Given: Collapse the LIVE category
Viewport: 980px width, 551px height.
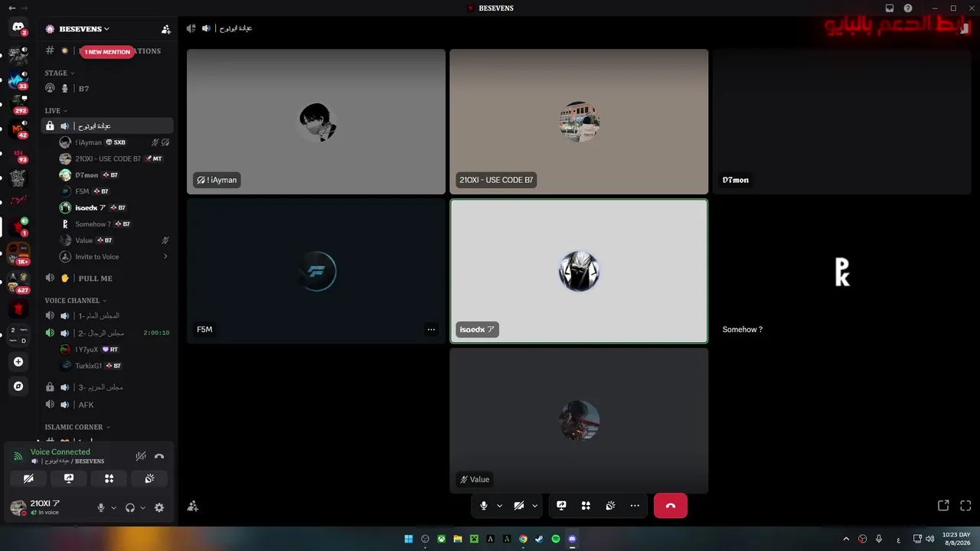Looking at the screenshot, I should [x=55, y=111].
